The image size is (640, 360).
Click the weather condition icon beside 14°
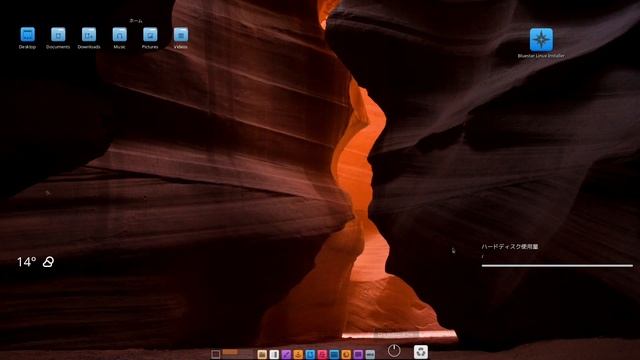click(x=48, y=262)
